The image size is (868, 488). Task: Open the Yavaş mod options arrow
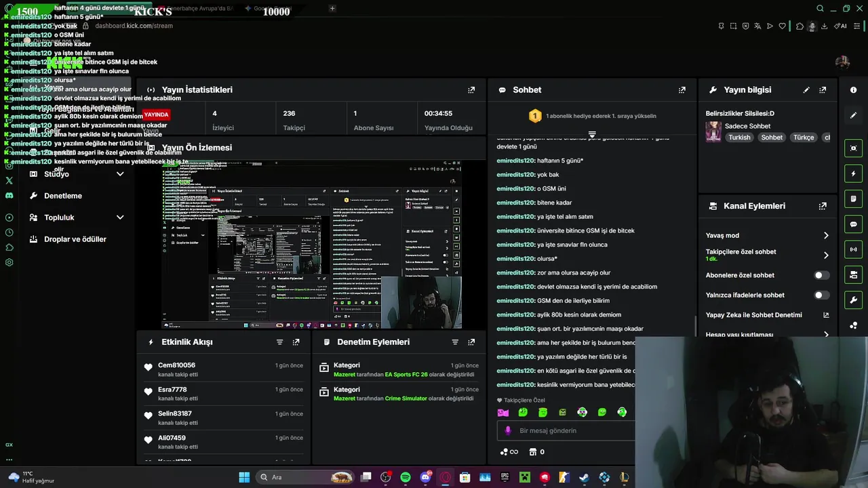pyautogui.click(x=826, y=235)
